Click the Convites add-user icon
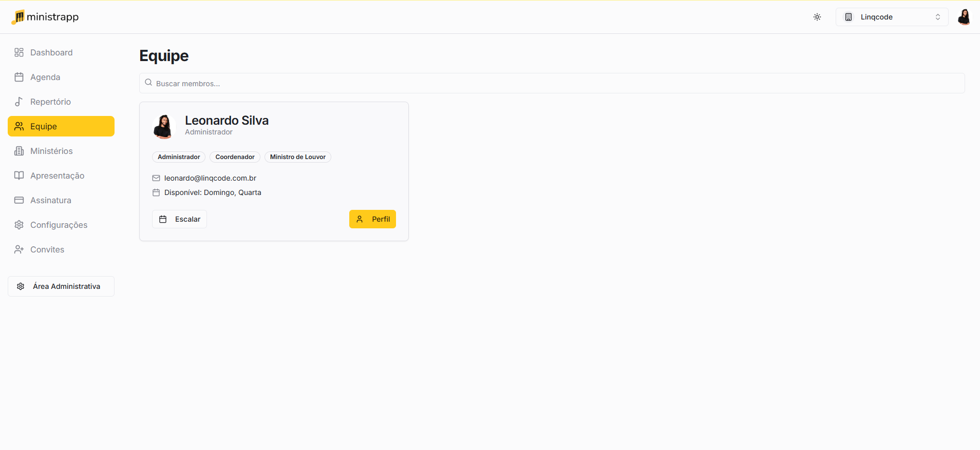 click(19, 249)
